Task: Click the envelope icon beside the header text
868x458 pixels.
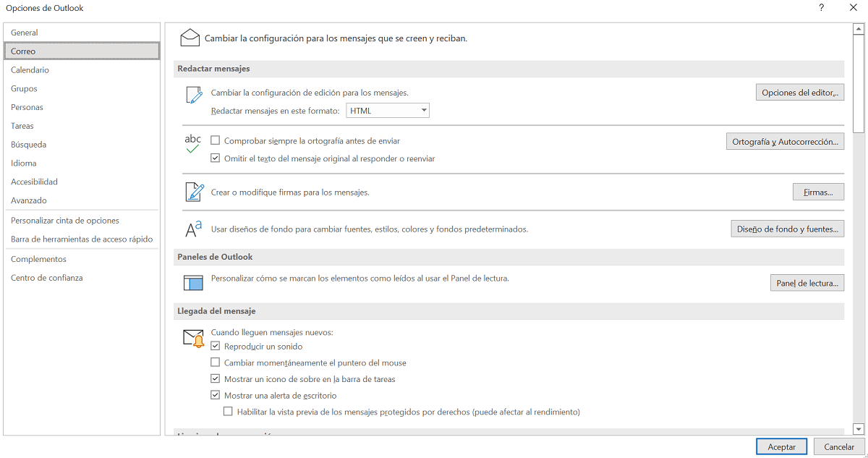Action: point(190,37)
